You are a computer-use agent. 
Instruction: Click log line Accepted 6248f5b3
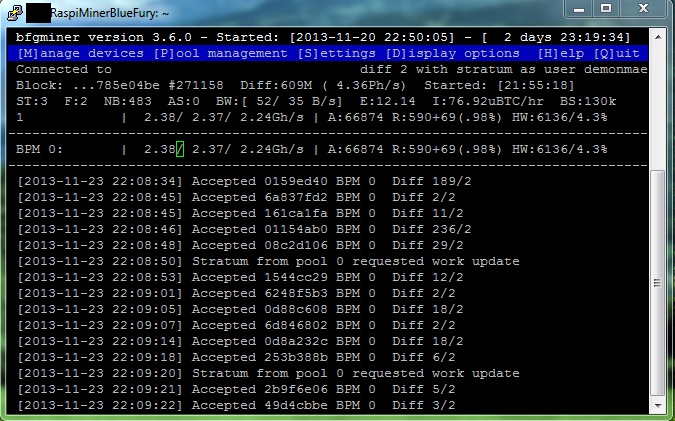[236, 293]
